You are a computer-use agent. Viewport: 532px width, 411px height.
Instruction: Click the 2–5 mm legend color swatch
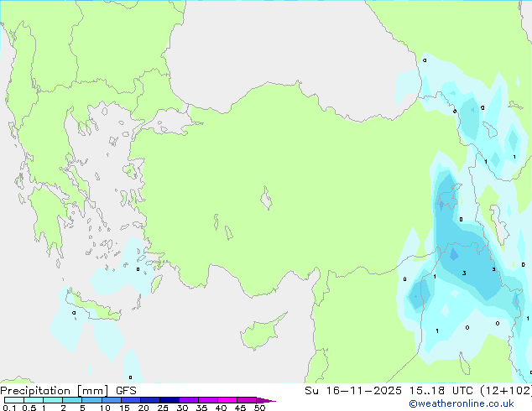pyautogui.click(x=72, y=400)
